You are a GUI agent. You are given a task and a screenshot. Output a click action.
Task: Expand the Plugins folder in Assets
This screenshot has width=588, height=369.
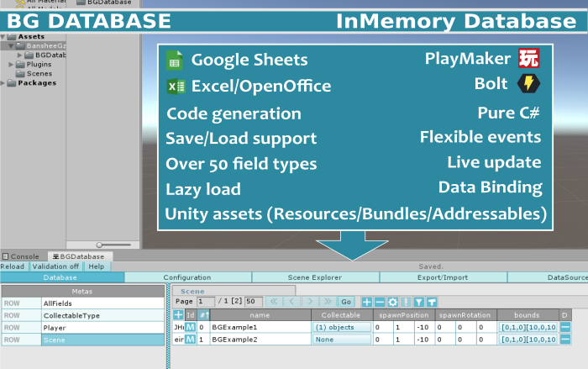tap(11, 64)
